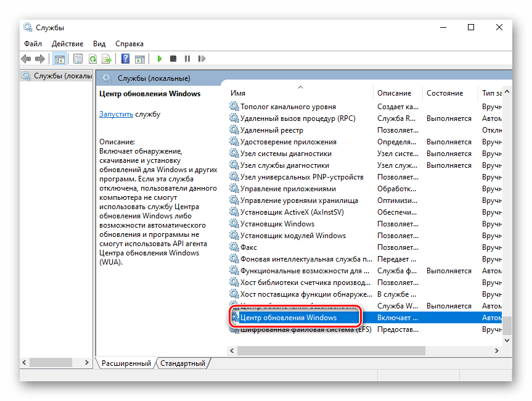Toggle the show/hide action pane icon
Viewport: 532px width, 401px height.
pyautogui.click(x=140, y=59)
